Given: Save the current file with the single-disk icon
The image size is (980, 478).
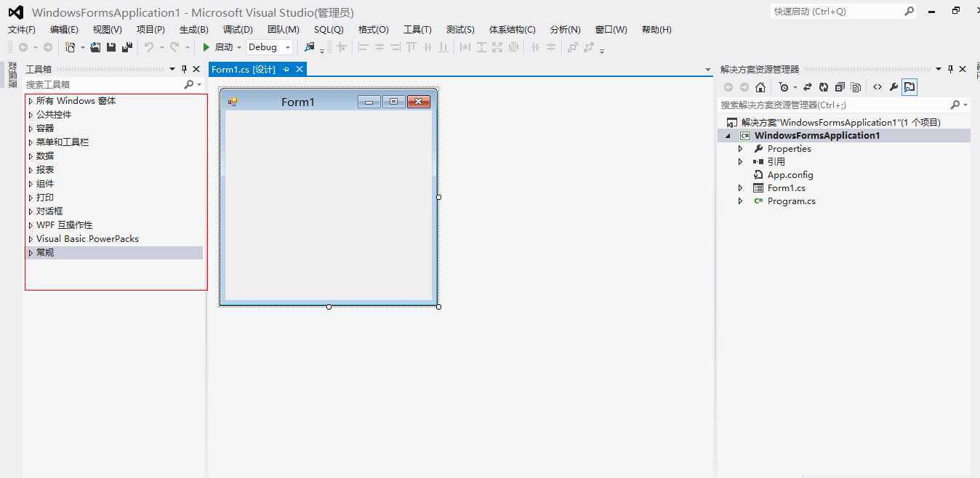Looking at the screenshot, I should [111, 47].
